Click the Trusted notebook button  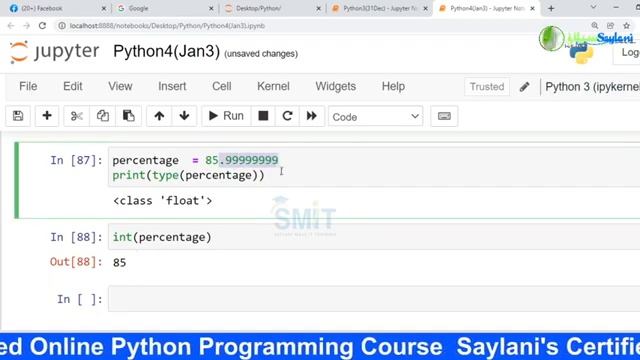(x=487, y=87)
